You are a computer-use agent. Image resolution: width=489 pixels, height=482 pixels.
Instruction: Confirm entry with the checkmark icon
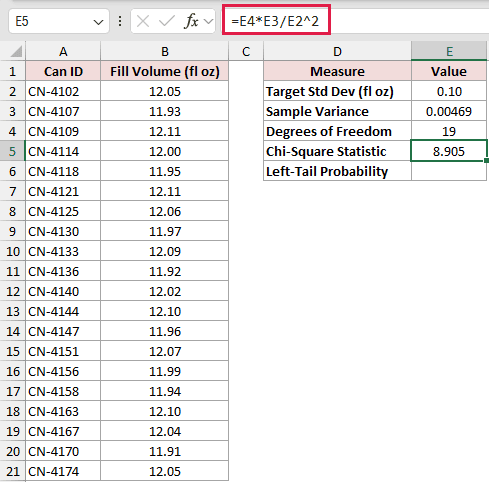(x=166, y=22)
